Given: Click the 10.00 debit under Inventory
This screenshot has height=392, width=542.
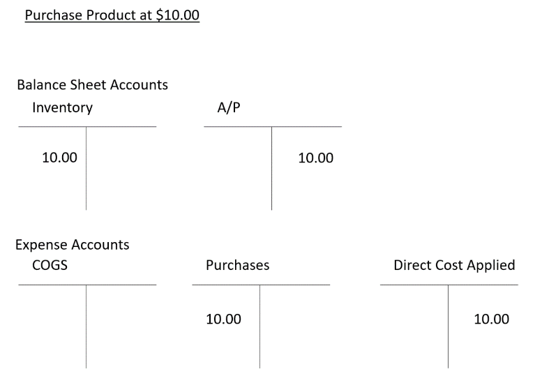Looking at the screenshot, I should click(x=59, y=158).
